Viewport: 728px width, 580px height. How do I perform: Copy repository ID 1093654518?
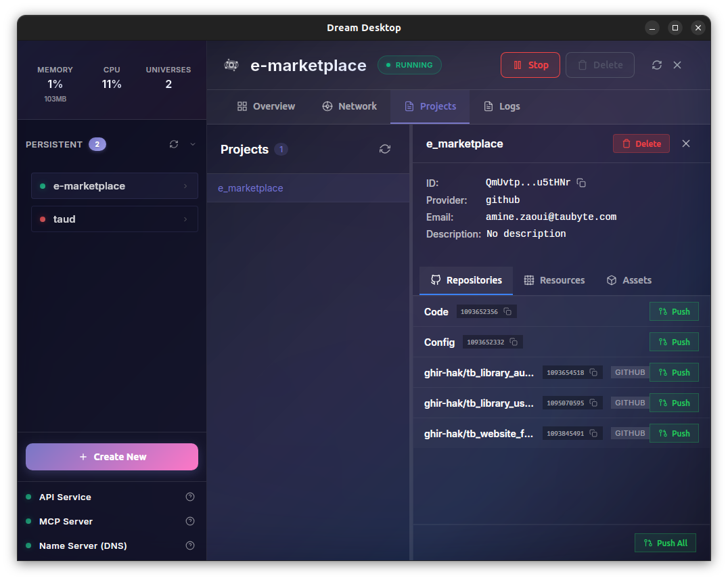click(x=593, y=372)
